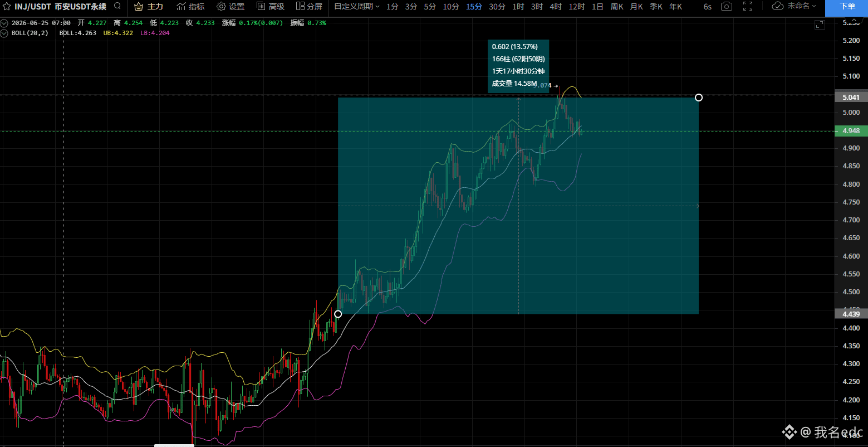Click the blue 下单 order button
This screenshot has width=868, height=447.
click(846, 8)
